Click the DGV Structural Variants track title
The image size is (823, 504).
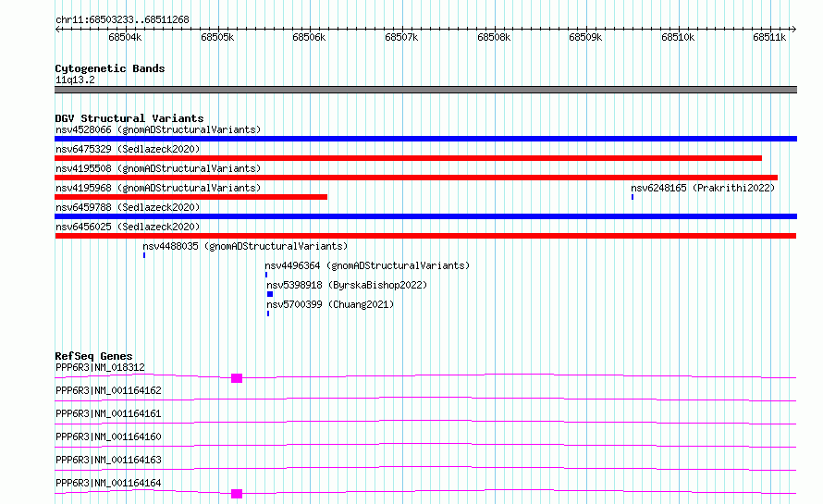click(x=129, y=118)
